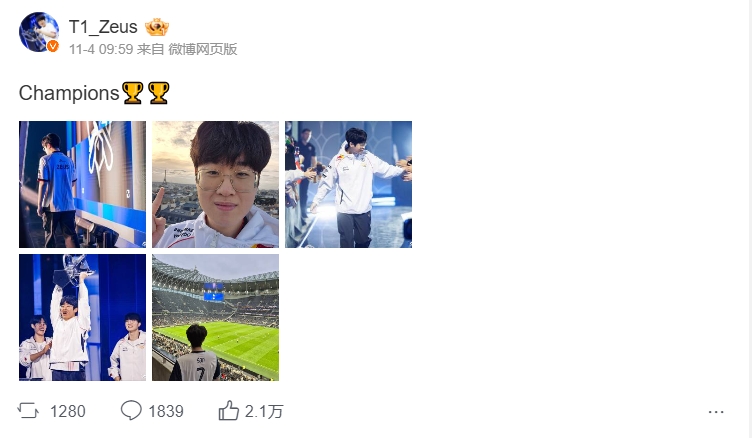The width and height of the screenshot is (752, 438).
Task: Open the three-dot more options menu
Action: point(716,412)
